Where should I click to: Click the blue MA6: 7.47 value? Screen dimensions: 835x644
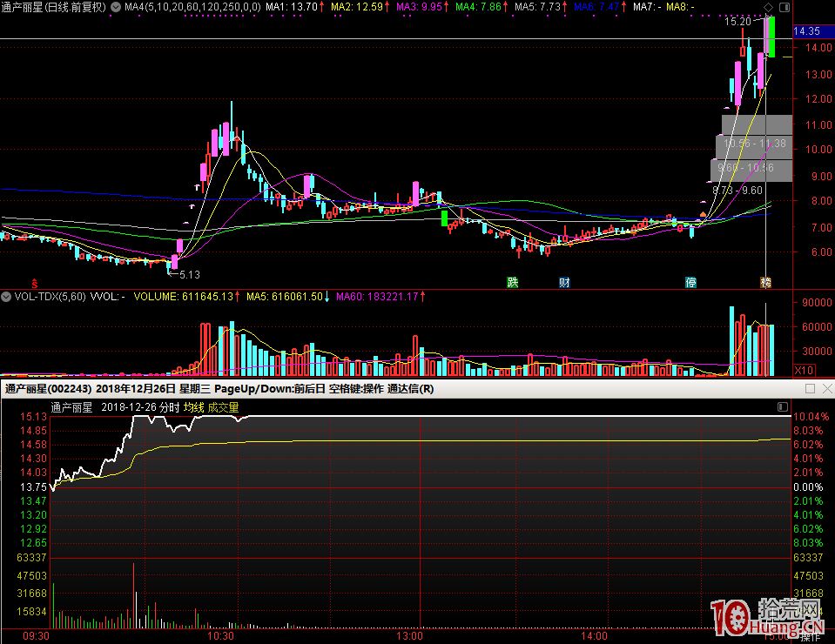click(x=597, y=7)
